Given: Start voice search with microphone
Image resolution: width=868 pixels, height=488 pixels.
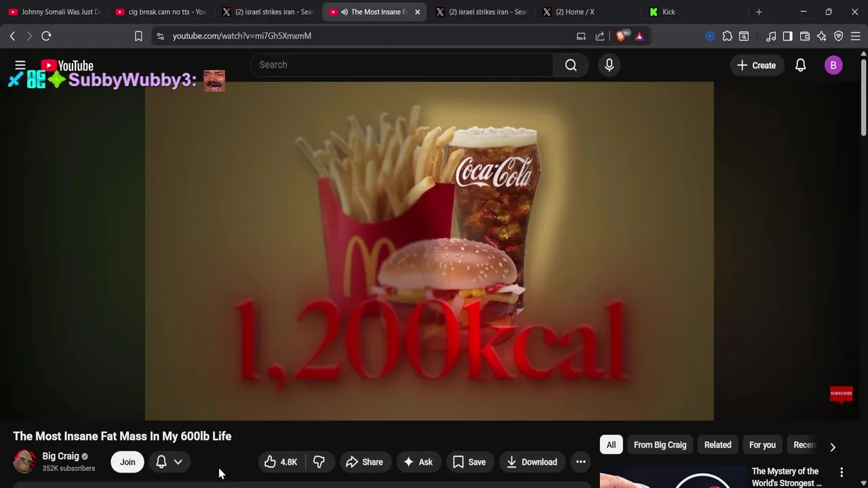Looking at the screenshot, I should pyautogui.click(x=609, y=65).
